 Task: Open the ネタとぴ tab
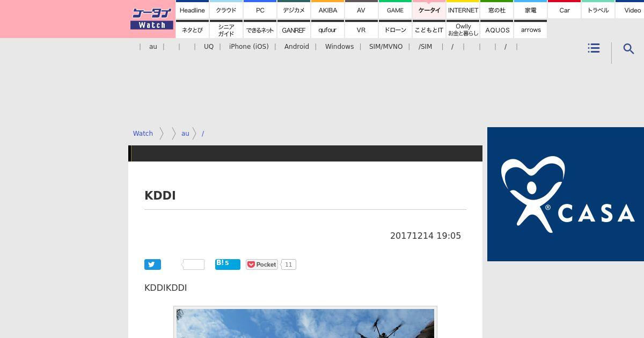[192, 30]
